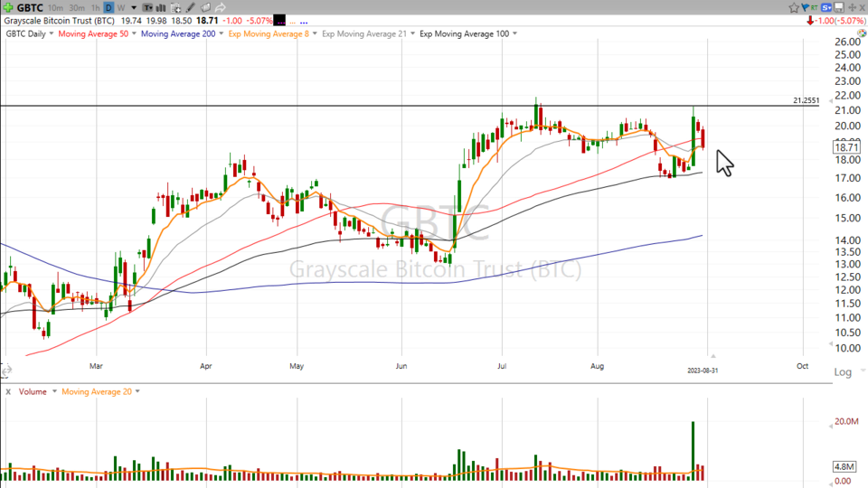
Task: Click the Jul label on time axis
Action: [x=502, y=366]
